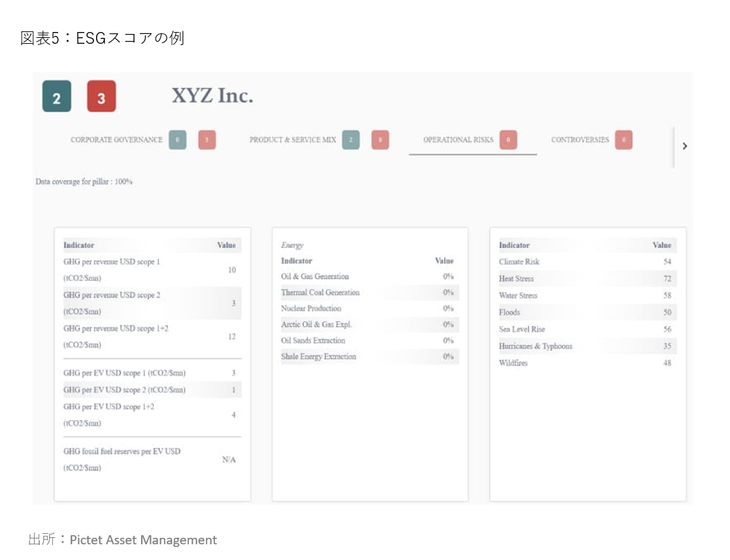Screen dimensions: 730x560
Task: Open the Controversies tab
Action: pos(580,140)
